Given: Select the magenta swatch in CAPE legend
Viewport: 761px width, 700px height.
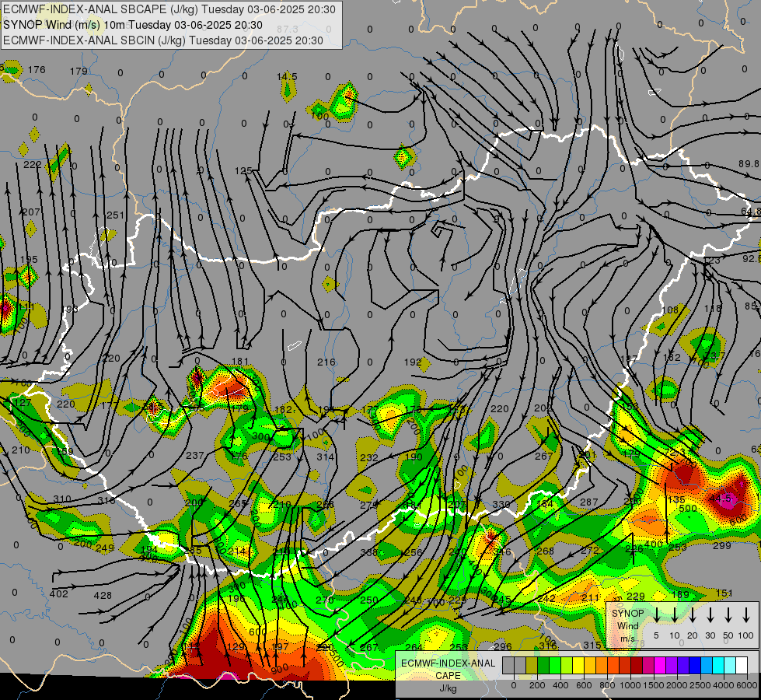Looking at the screenshot, I should [x=660, y=666].
